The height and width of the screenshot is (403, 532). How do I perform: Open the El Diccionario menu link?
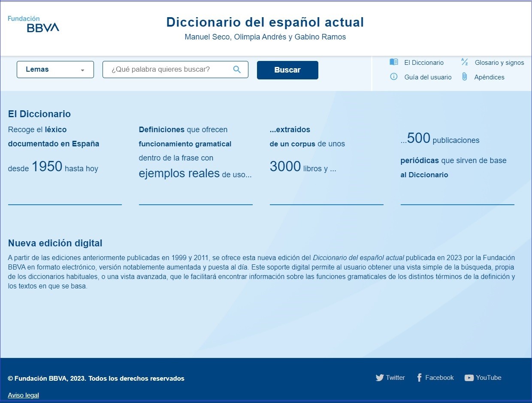coord(424,63)
